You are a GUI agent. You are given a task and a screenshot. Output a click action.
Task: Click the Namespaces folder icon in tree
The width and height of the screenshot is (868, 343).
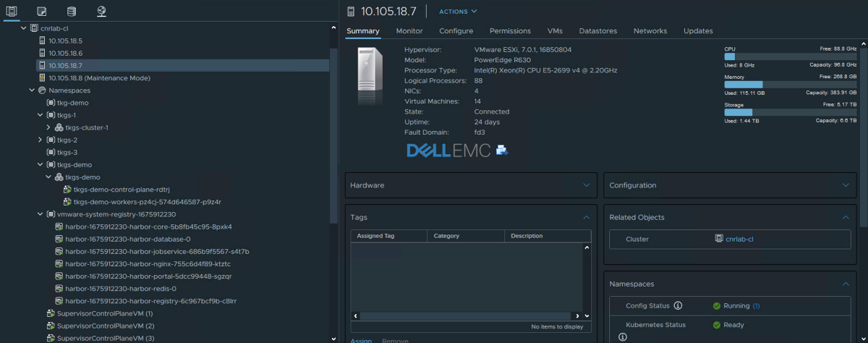(x=42, y=90)
